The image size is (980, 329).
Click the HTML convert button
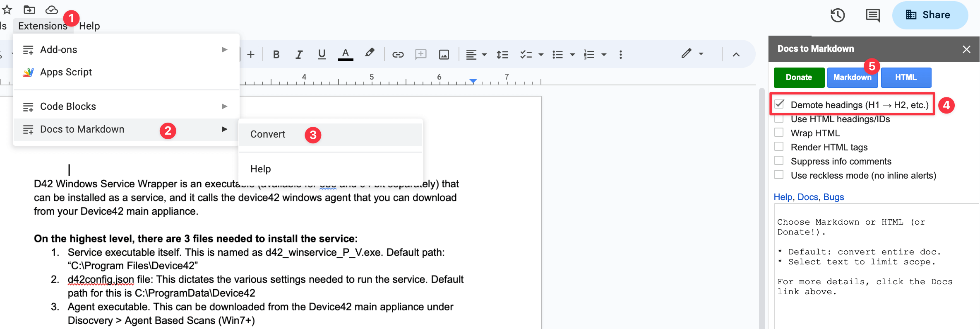pos(906,77)
